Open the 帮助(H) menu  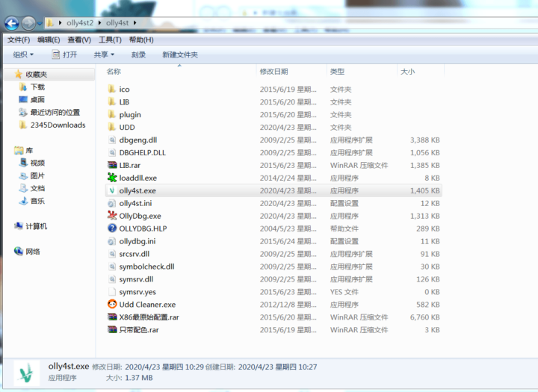click(x=141, y=40)
